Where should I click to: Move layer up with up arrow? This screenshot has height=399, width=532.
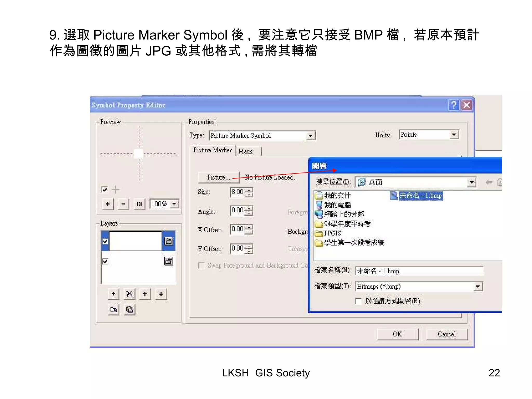(x=145, y=294)
